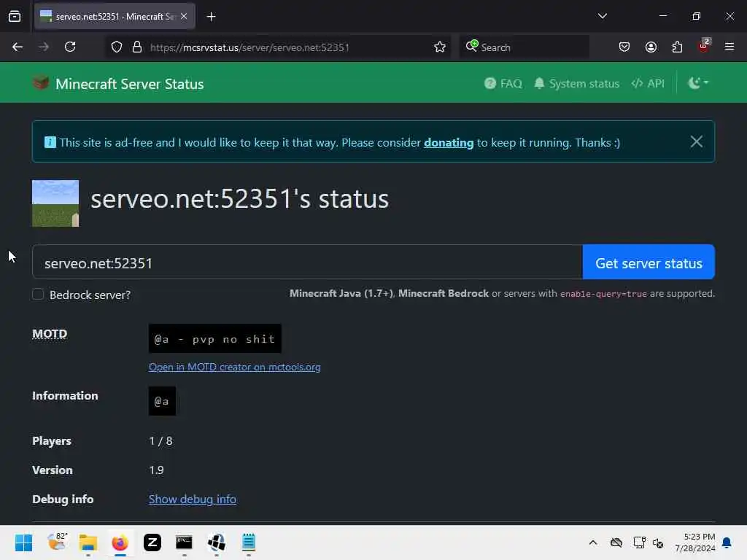Switch to Firefox in taskbar
Screen dimensions: 747x560
120,542
